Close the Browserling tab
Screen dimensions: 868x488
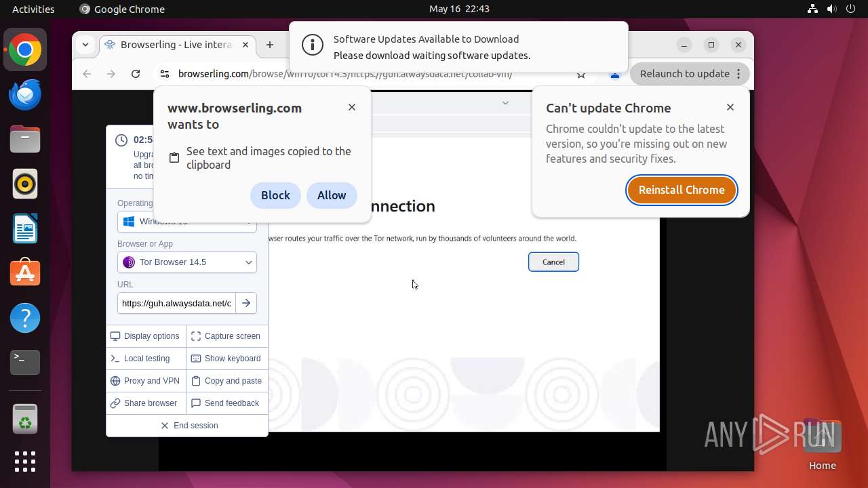point(245,45)
